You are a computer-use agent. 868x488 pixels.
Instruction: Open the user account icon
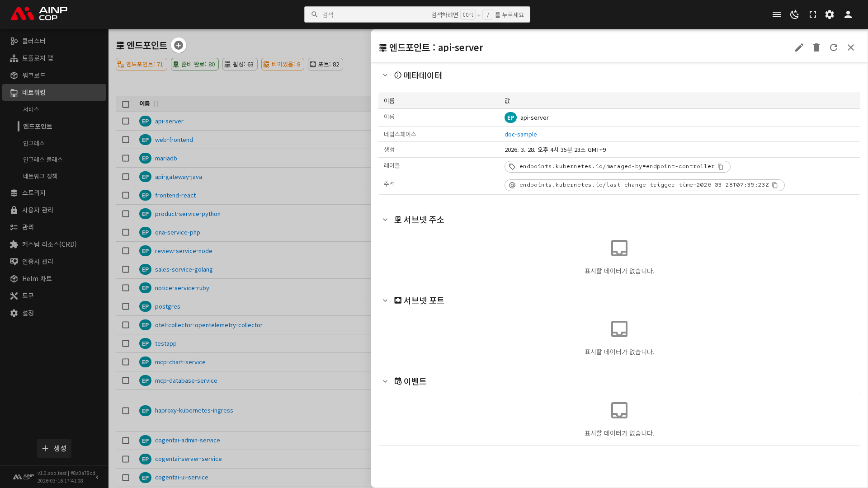coord(848,14)
